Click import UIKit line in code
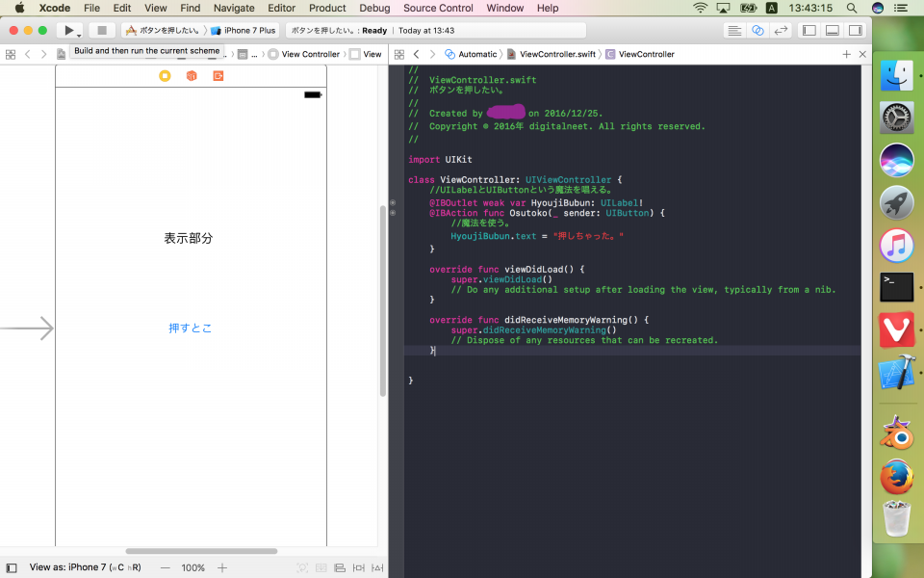Screen dimensions: 924x578 point(440,160)
